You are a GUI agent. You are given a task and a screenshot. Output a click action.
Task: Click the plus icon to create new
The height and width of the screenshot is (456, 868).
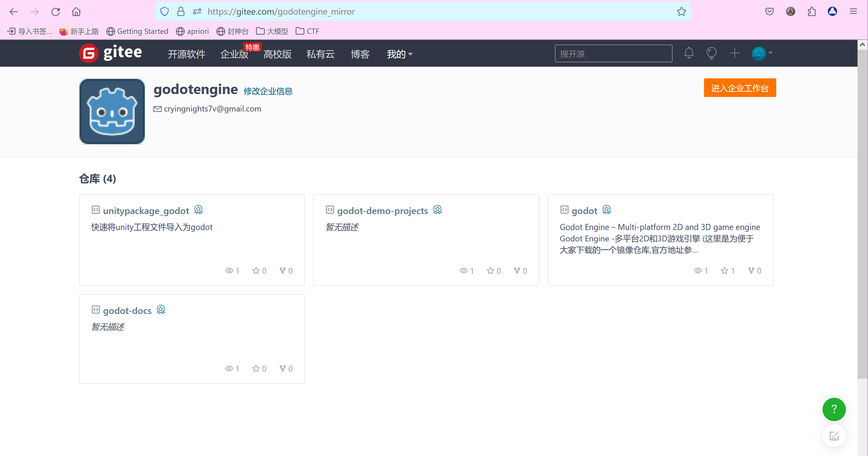[734, 53]
